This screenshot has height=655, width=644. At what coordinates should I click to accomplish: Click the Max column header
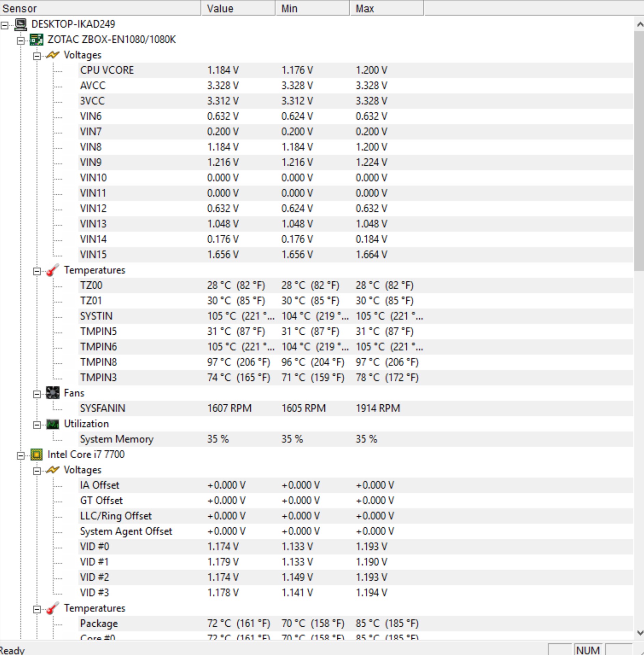coord(387,8)
